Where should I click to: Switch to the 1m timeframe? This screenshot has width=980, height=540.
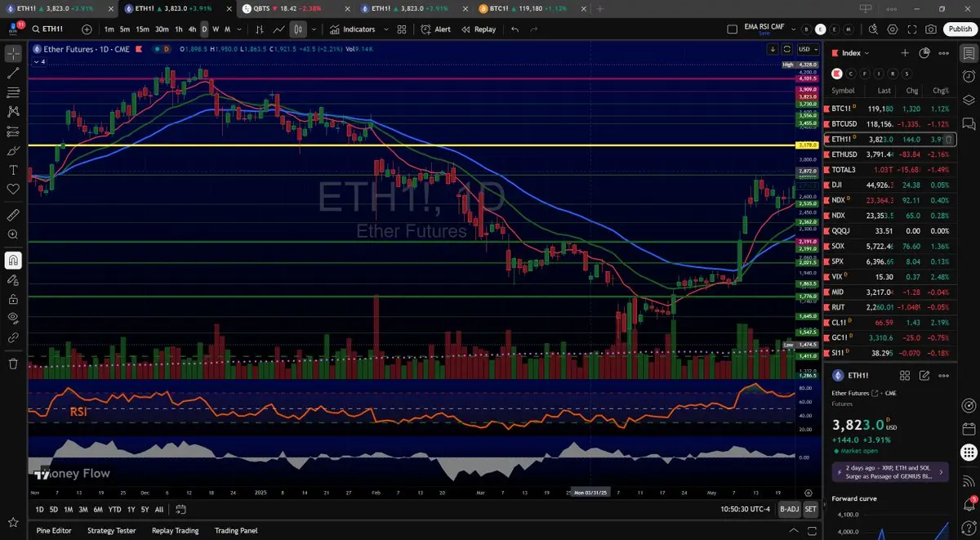109,29
